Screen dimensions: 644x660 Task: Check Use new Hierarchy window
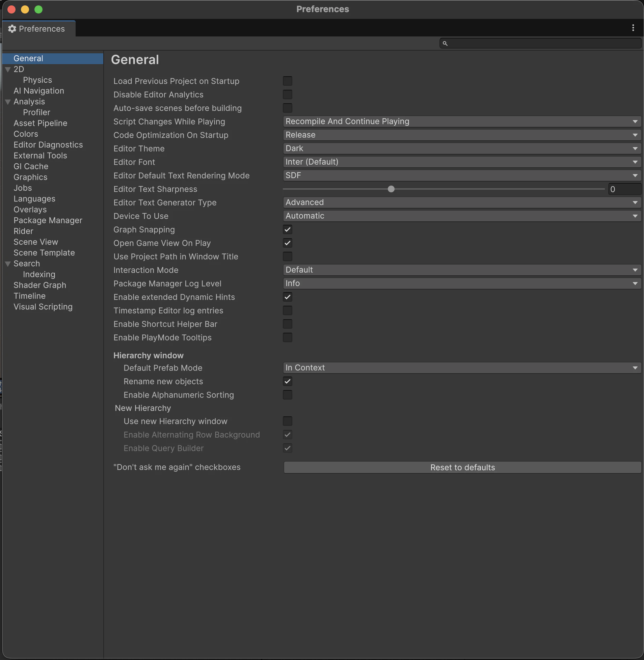tap(288, 421)
